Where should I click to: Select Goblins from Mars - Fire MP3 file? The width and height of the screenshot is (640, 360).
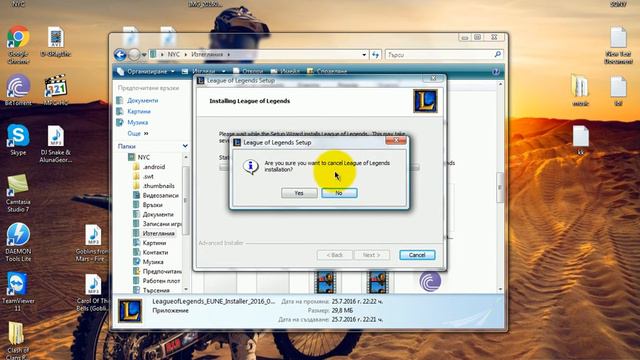coord(93,242)
